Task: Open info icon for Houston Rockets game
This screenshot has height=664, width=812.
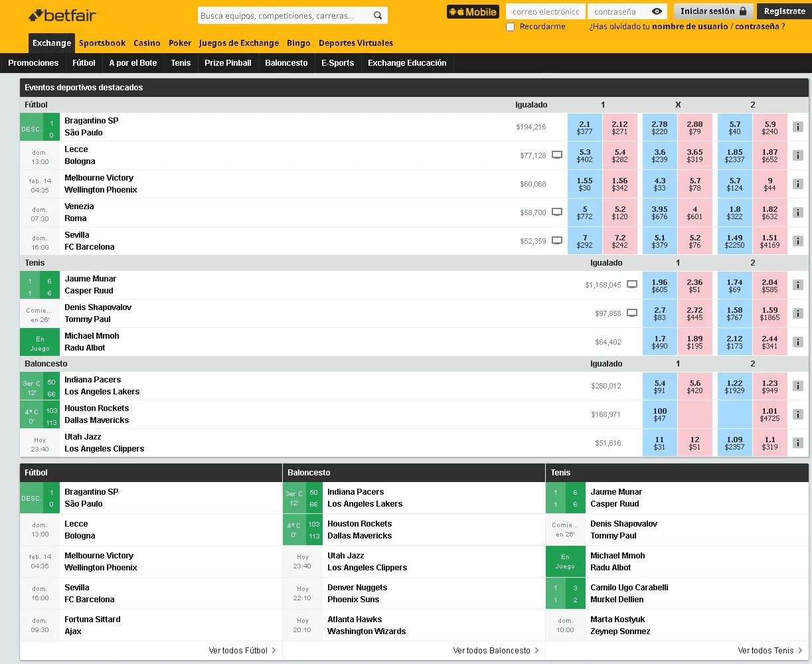Action: [x=797, y=414]
